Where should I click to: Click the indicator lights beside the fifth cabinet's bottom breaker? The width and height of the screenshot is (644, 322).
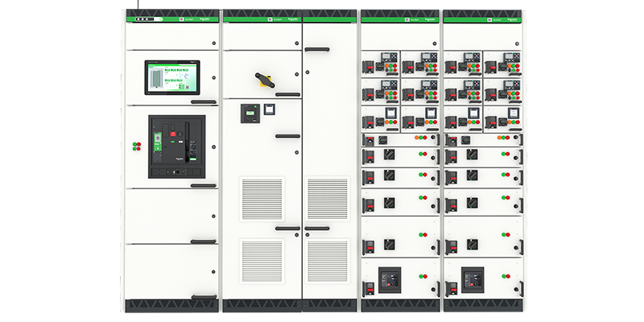click(x=506, y=276)
